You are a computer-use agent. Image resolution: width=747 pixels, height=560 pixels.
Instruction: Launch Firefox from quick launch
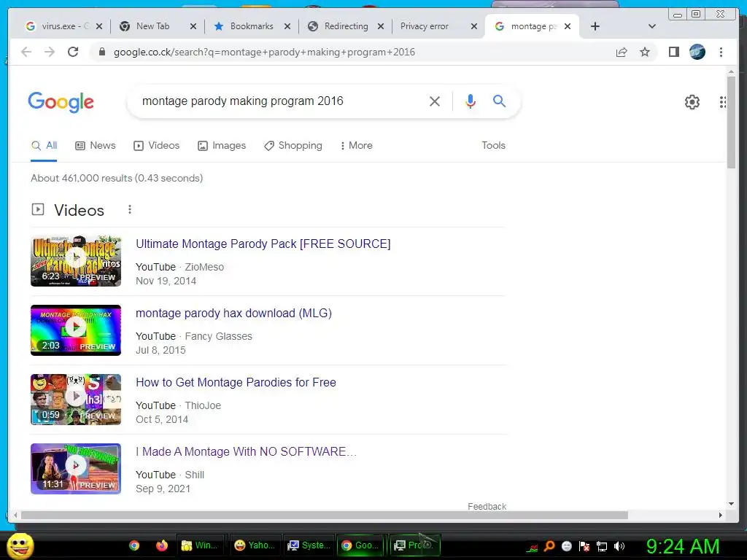click(x=162, y=545)
